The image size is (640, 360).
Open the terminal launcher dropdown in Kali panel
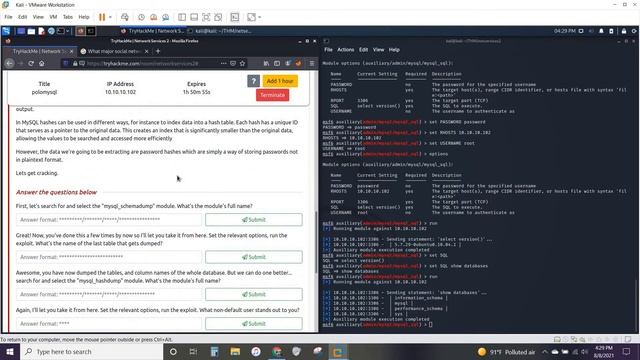[x=68, y=31]
